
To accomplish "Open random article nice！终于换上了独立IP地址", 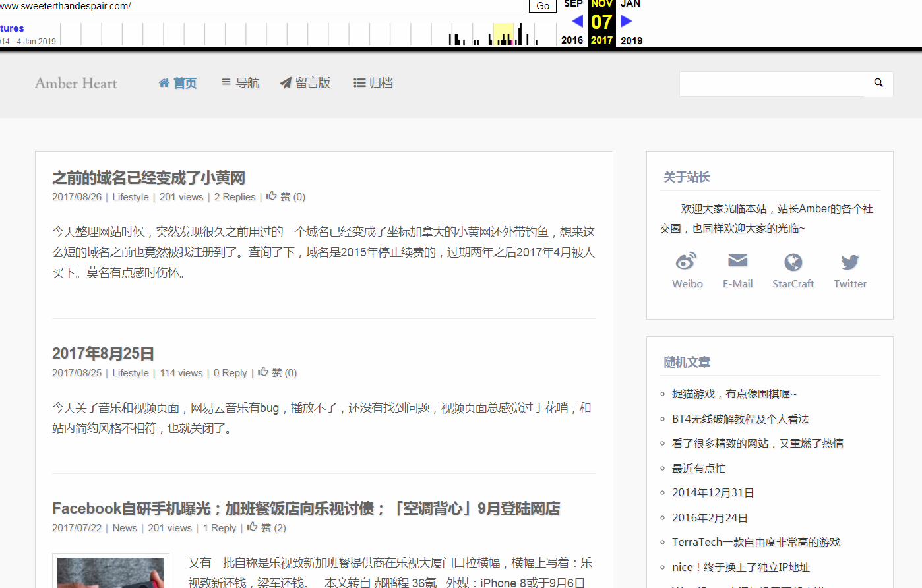I will 741,567.
